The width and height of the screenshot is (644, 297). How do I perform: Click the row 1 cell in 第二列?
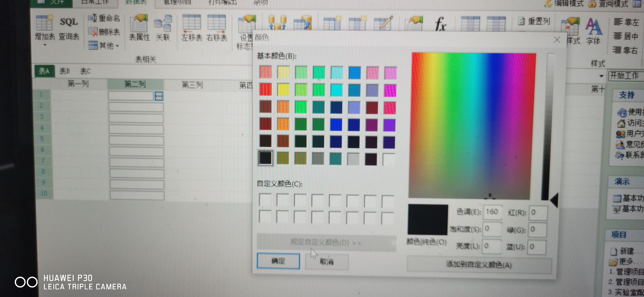coord(131,96)
